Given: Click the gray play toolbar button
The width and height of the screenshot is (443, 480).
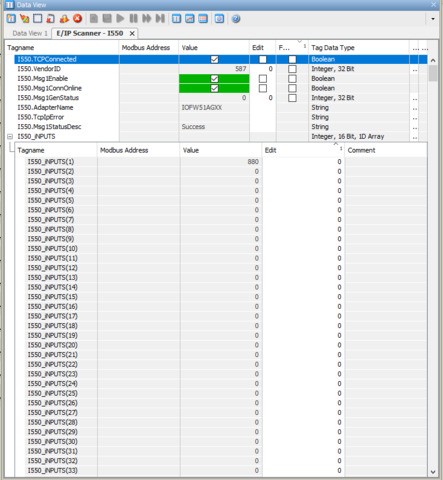Looking at the screenshot, I should (x=120, y=19).
